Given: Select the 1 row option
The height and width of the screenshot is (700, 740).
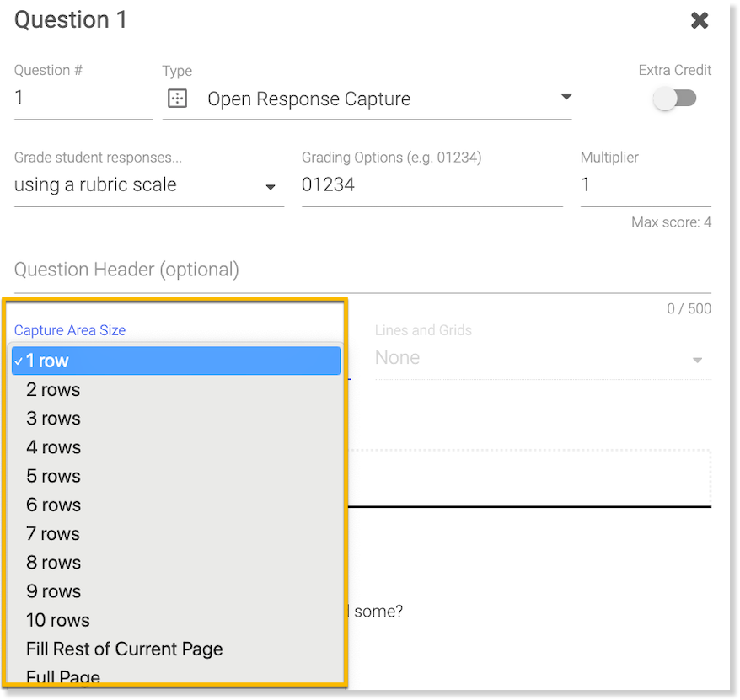Looking at the screenshot, I should [175, 361].
